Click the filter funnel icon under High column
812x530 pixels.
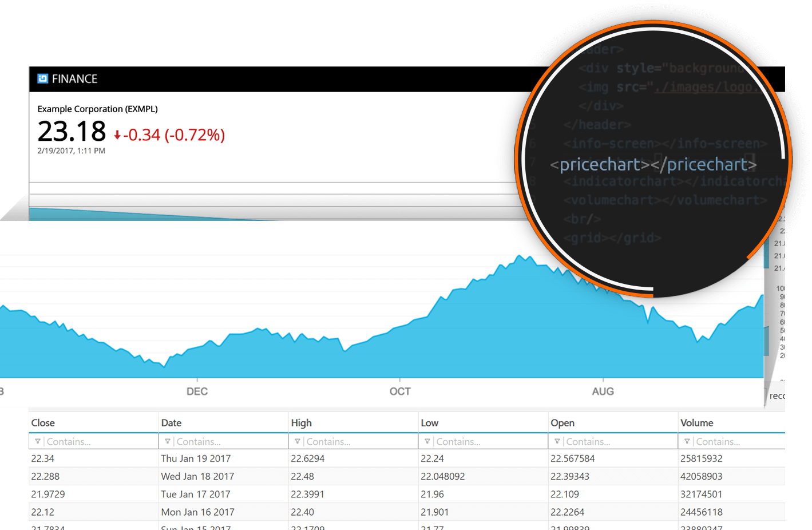coord(298,441)
